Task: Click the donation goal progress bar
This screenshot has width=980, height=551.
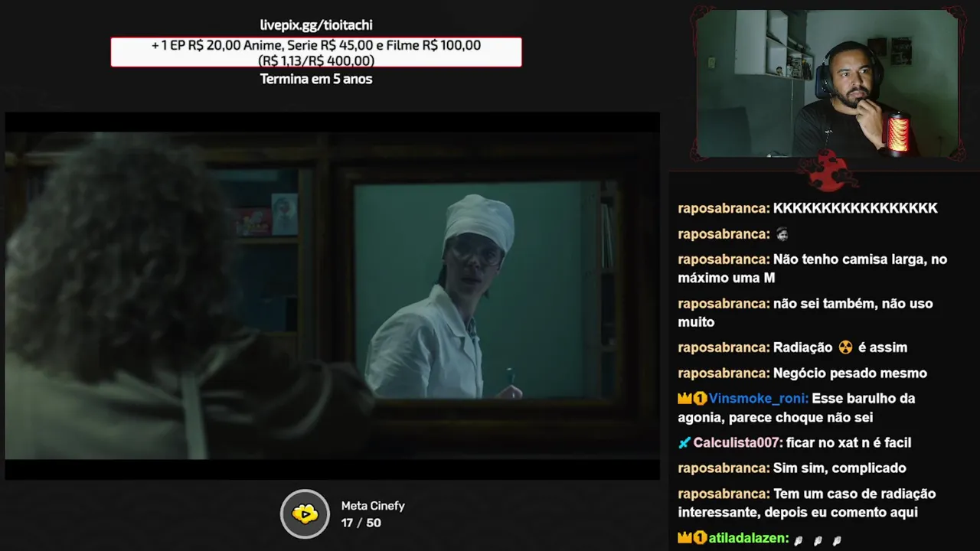Action: click(316, 52)
